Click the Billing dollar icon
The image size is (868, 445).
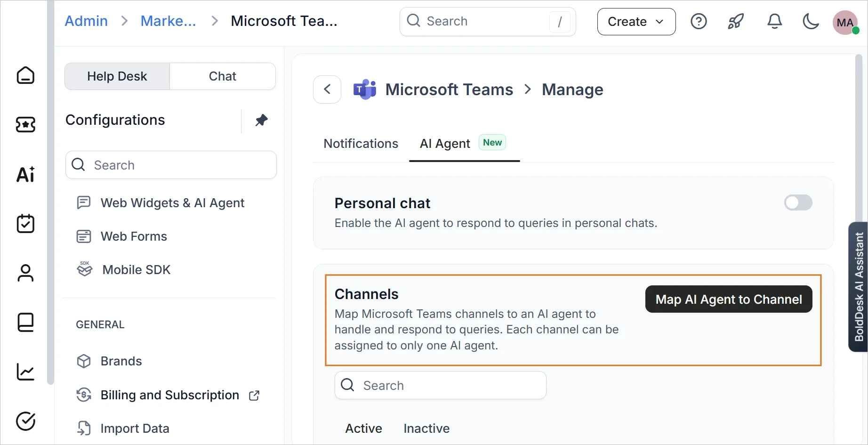pos(84,395)
